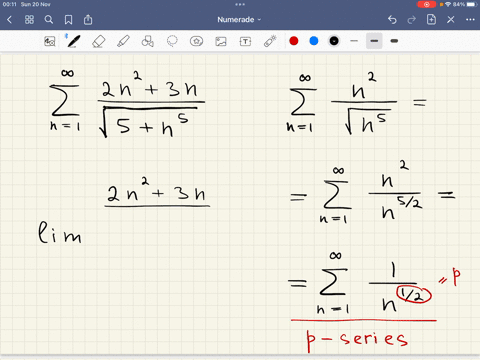Undo the last stroke
The height and width of the screenshot is (360, 480).
pos(392,20)
